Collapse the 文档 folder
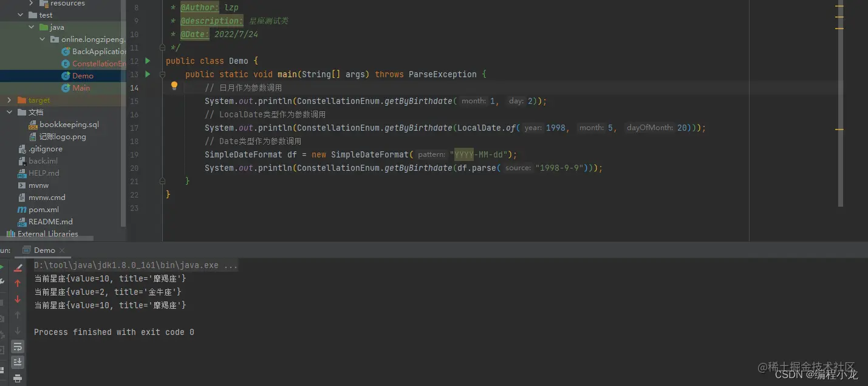This screenshot has height=386, width=868. point(9,112)
